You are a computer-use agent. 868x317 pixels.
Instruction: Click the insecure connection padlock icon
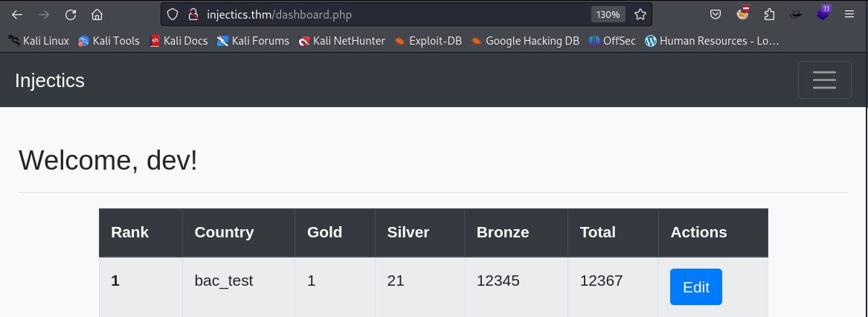pyautogui.click(x=193, y=14)
